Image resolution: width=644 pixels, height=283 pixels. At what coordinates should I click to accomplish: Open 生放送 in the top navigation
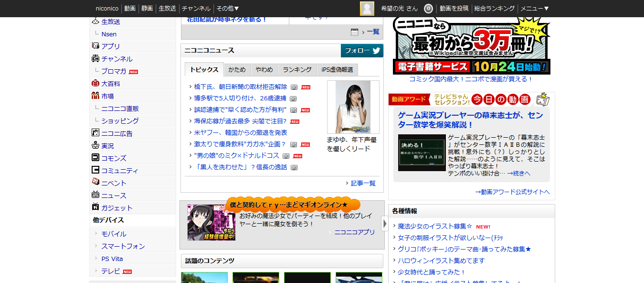coord(167,9)
